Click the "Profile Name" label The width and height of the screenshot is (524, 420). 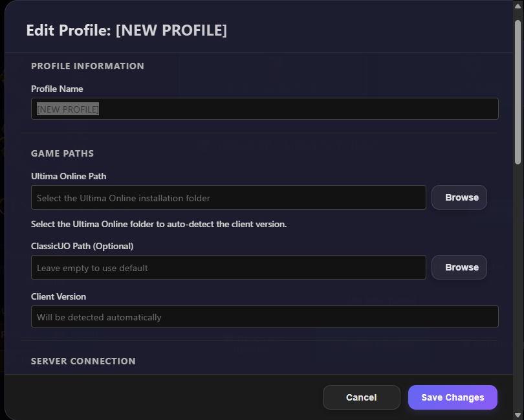(57, 89)
